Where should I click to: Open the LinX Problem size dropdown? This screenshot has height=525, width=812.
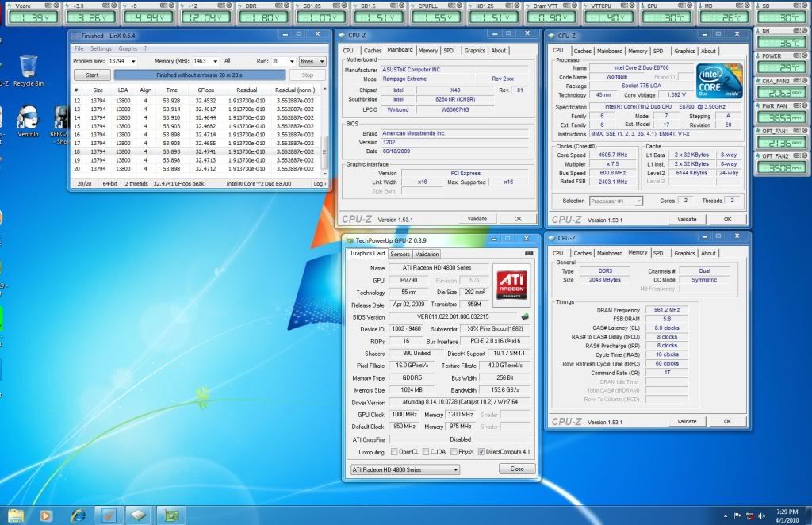coord(133,61)
